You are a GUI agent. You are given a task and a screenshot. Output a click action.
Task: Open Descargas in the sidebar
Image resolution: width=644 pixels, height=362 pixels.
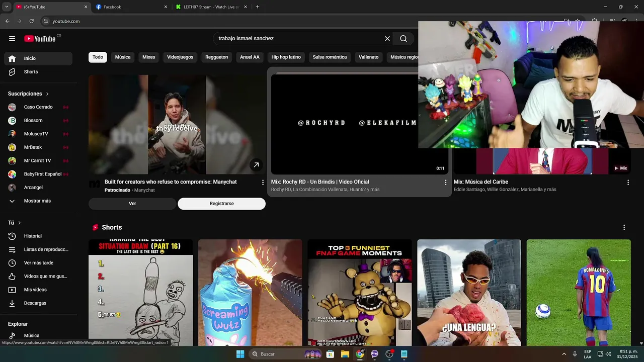[x=38, y=303]
